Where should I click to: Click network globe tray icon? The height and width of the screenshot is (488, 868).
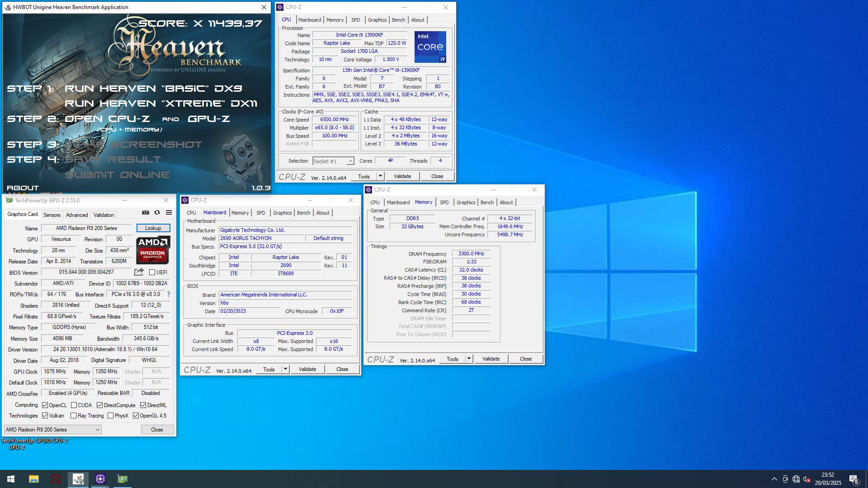pyautogui.click(x=796, y=479)
